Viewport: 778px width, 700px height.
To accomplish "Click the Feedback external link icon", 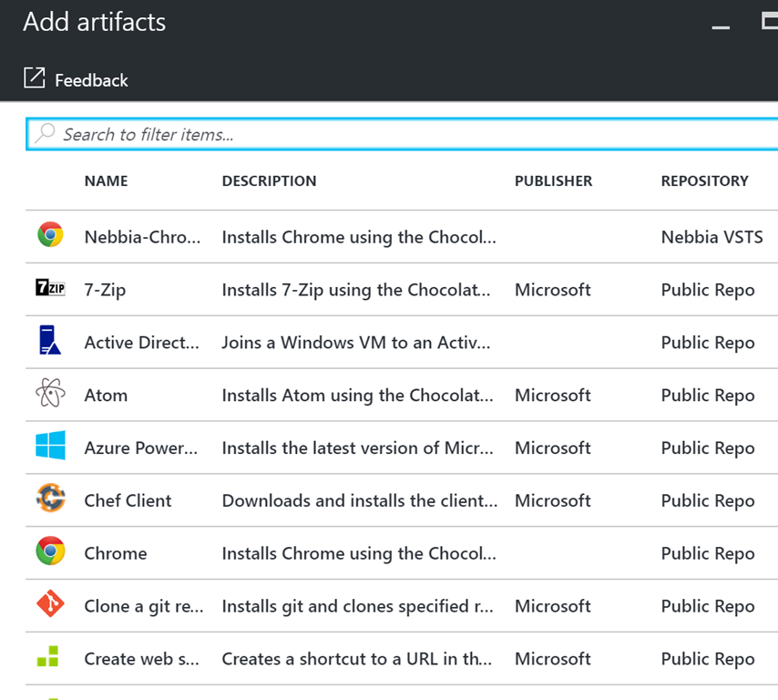I will point(35,78).
